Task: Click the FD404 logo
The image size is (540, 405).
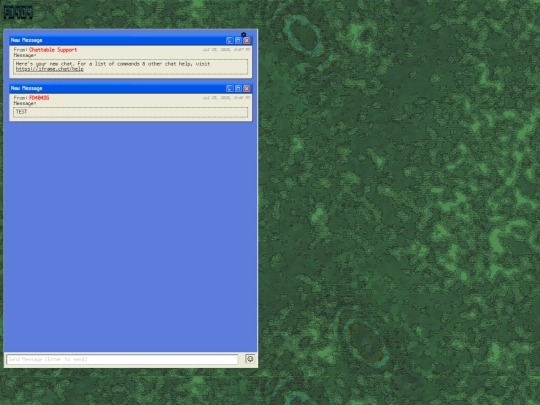Action: click(x=18, y=13)
